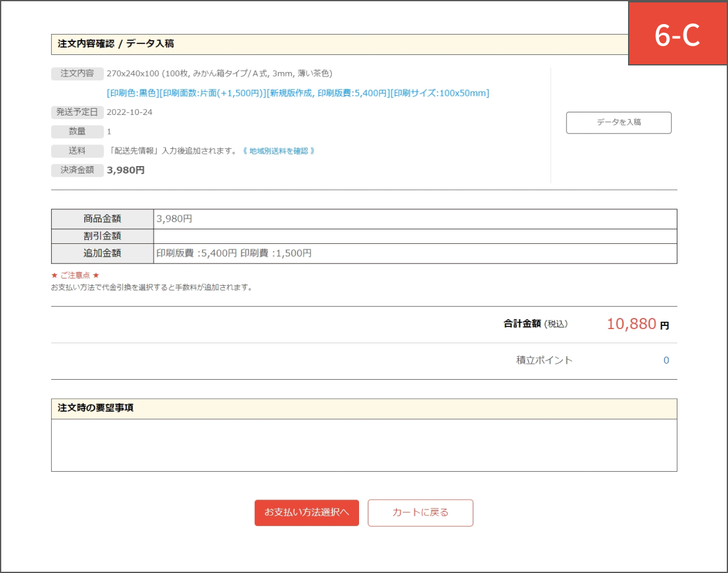Select the blue print options text line
The height and width of the screenshot is (573, 728).
[297, 93]
